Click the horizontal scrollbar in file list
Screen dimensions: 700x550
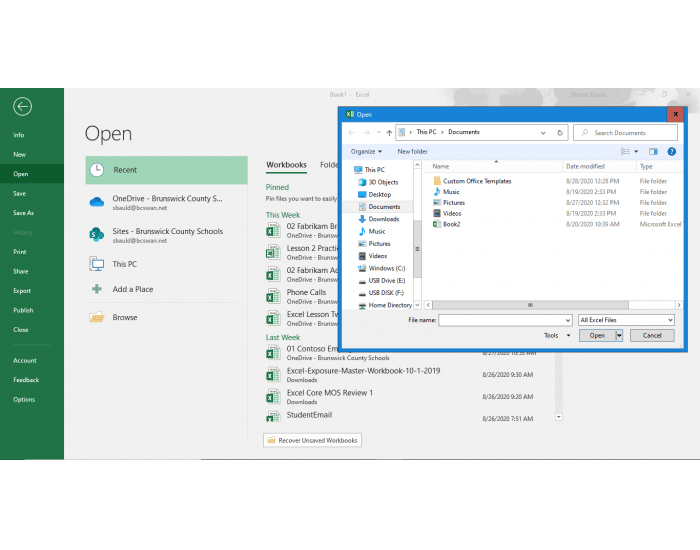point(530,305)
